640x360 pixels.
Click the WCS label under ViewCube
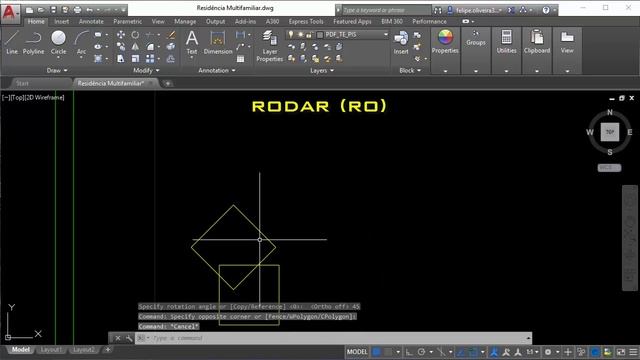click(x=609, y=168)
